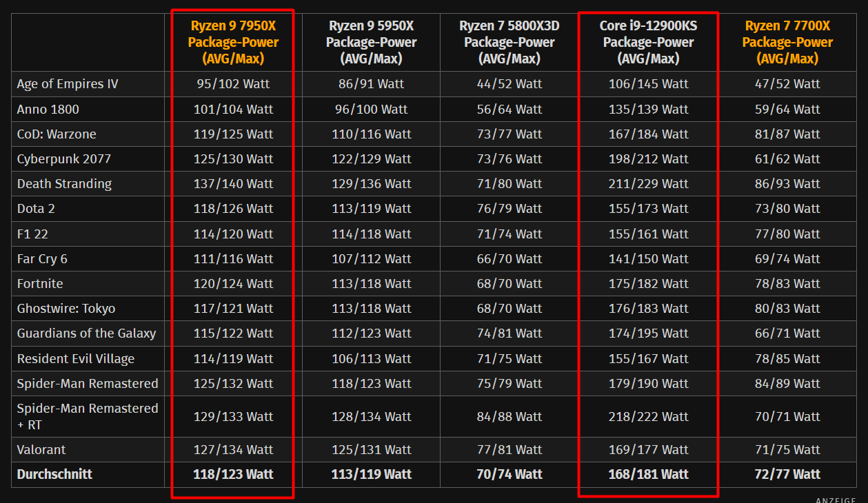Click the Core i9-12900KS column header

point(648,42)
